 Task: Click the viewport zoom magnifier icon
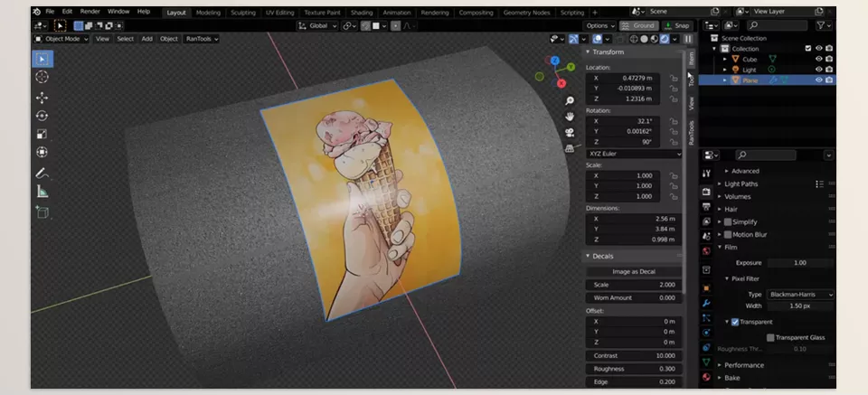point(569,100)
